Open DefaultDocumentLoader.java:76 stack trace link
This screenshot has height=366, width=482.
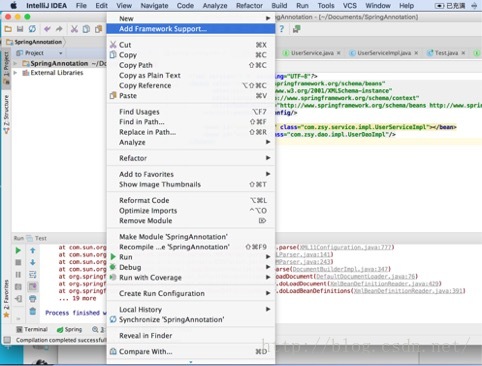tap(366, 276)
